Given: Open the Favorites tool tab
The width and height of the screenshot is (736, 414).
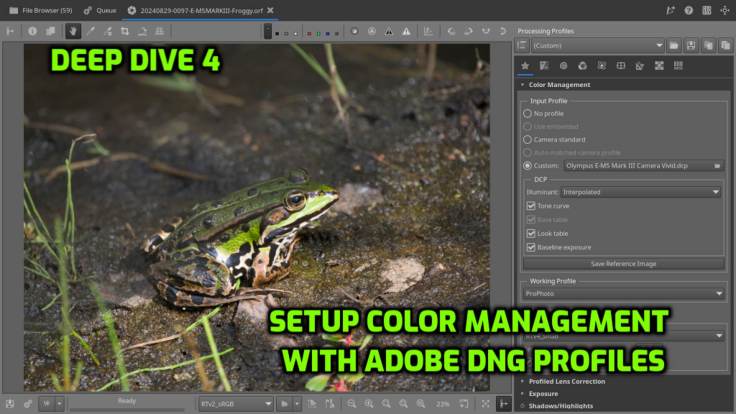Looking at the screenshot, I should pyautogui.click(x=526, y=66).
